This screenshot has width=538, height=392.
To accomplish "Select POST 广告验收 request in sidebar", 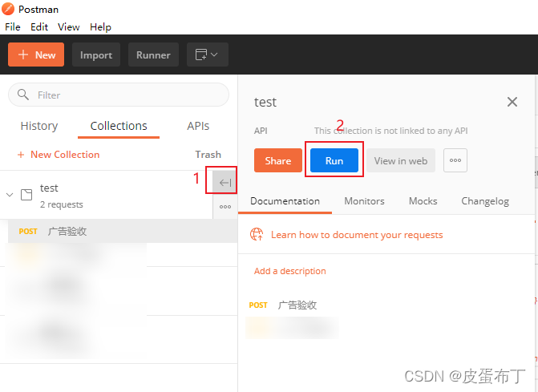I will (x=123, y=231).
